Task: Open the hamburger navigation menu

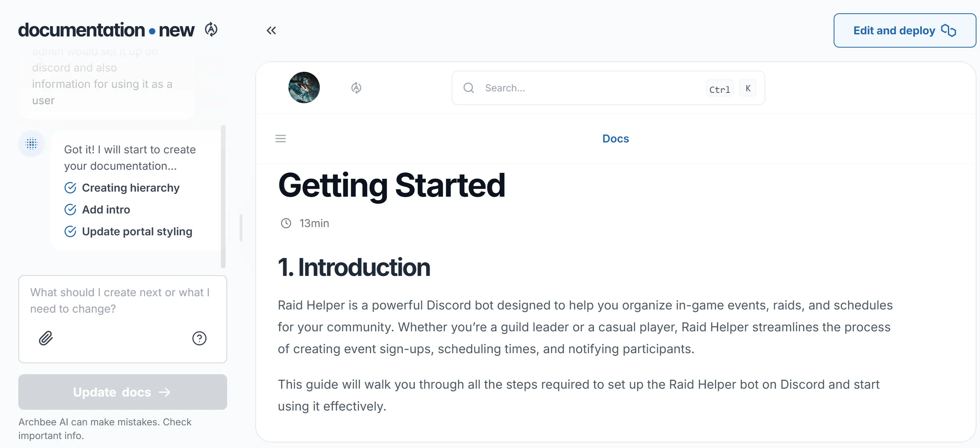Action: pos(281,139)
